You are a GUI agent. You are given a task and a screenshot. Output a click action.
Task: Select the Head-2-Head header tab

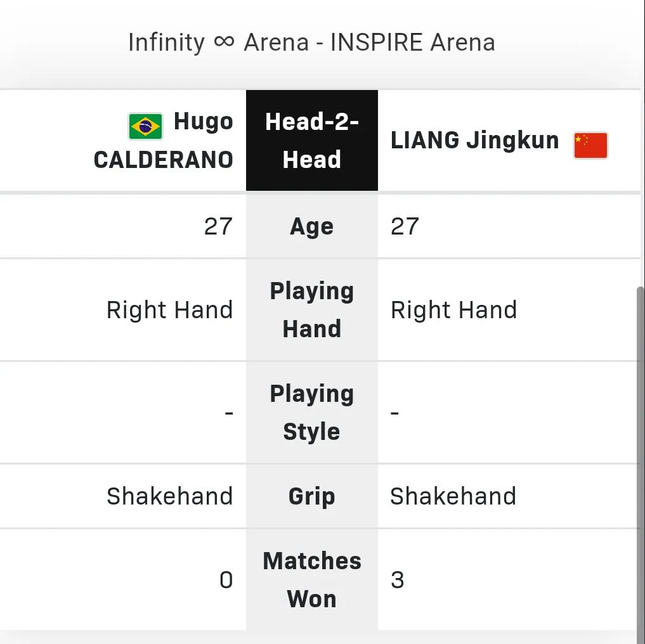pos(312,140)
